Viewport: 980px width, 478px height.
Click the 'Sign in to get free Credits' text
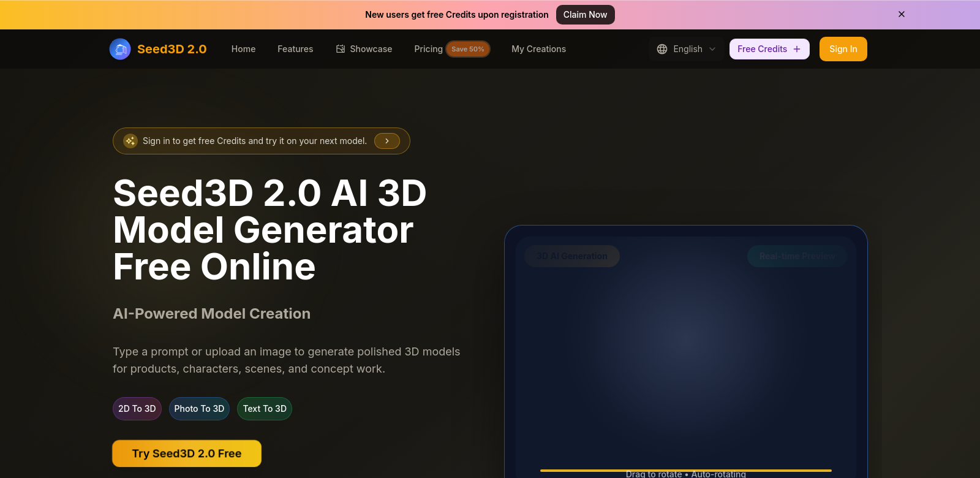pyautogui.click(x=255, y=141)
